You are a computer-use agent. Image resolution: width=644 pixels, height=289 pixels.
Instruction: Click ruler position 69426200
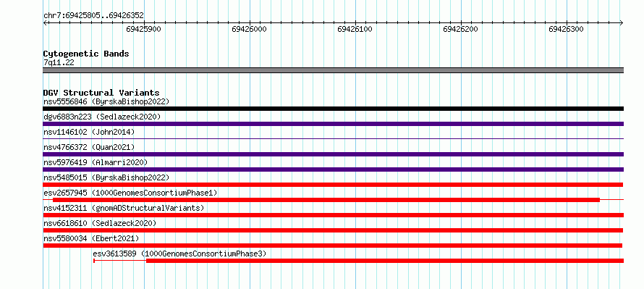tap(460, 29)
